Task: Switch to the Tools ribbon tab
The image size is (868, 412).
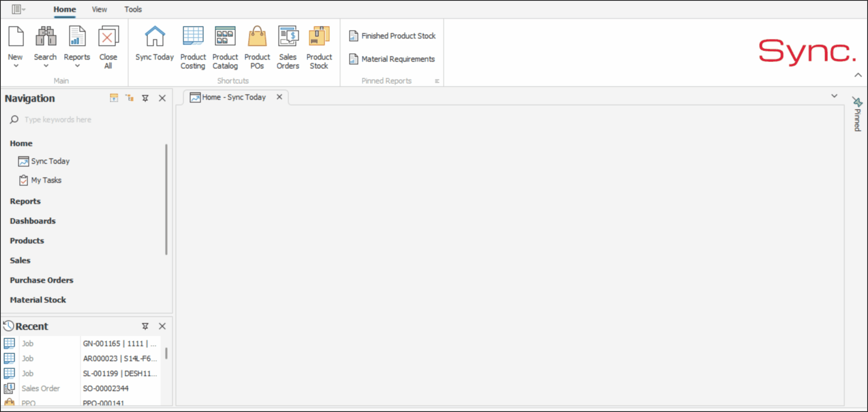Action: (133, 9)
